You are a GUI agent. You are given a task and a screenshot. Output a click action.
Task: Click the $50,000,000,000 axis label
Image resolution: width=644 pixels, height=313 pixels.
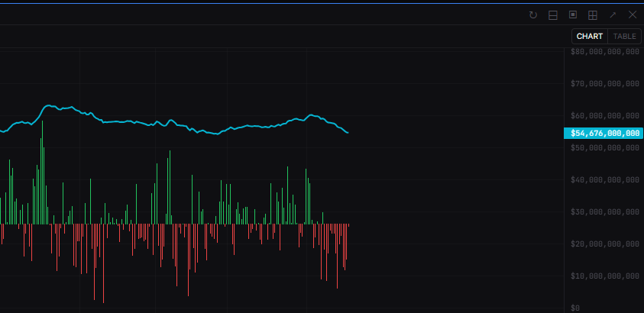tap(605, 147)
